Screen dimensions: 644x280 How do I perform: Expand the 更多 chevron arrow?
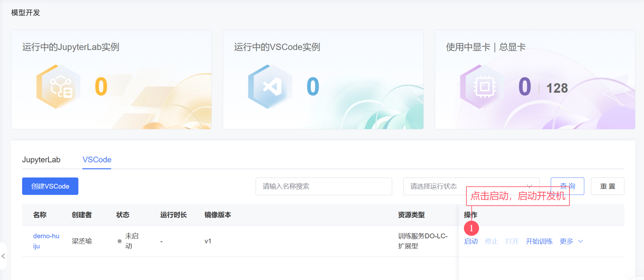(580, 241)
